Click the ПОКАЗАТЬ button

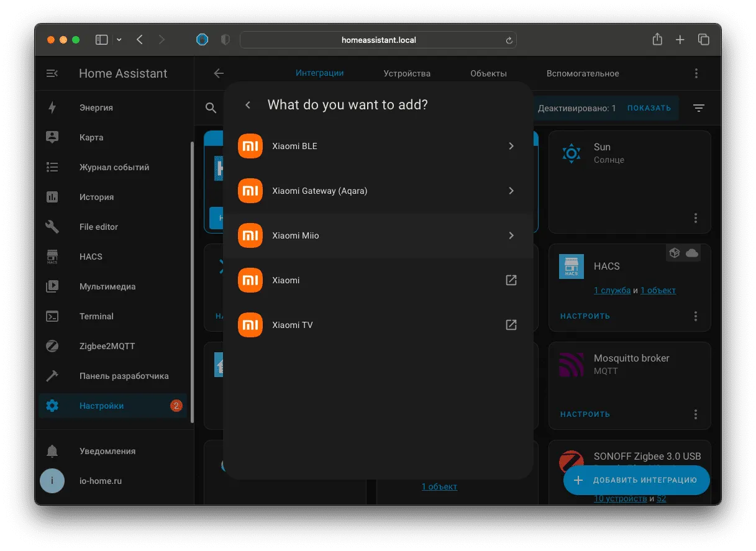pos(649,108)
